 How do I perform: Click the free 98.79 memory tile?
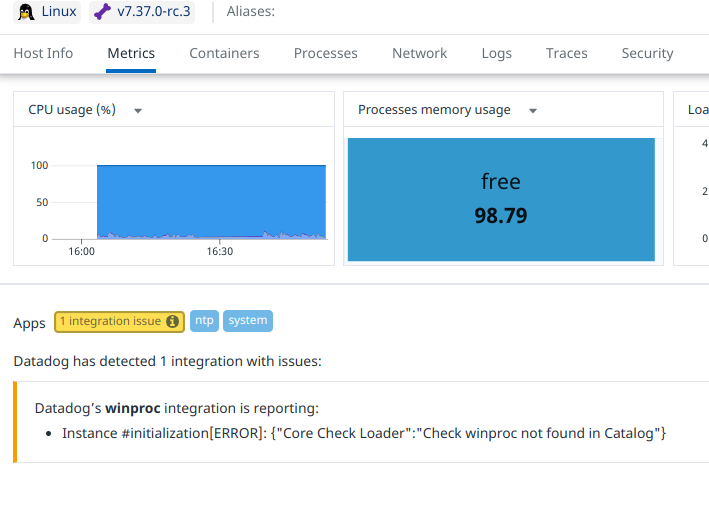(501, 199)
